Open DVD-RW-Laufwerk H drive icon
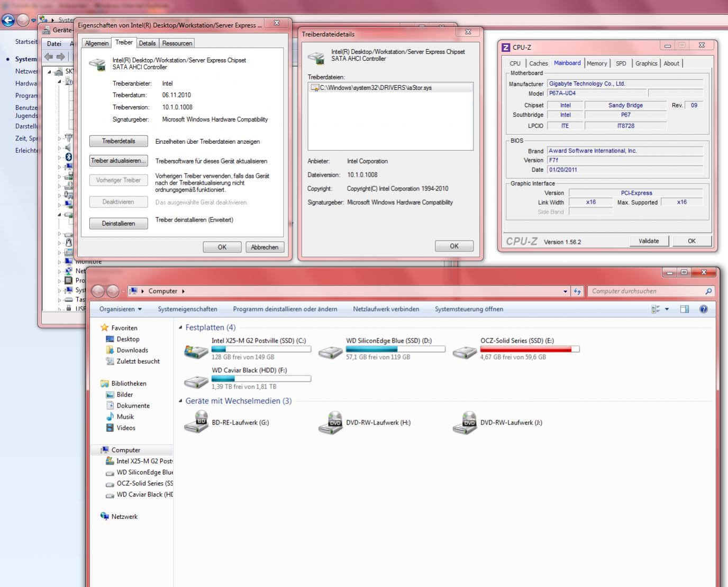 tap(331, 422)
